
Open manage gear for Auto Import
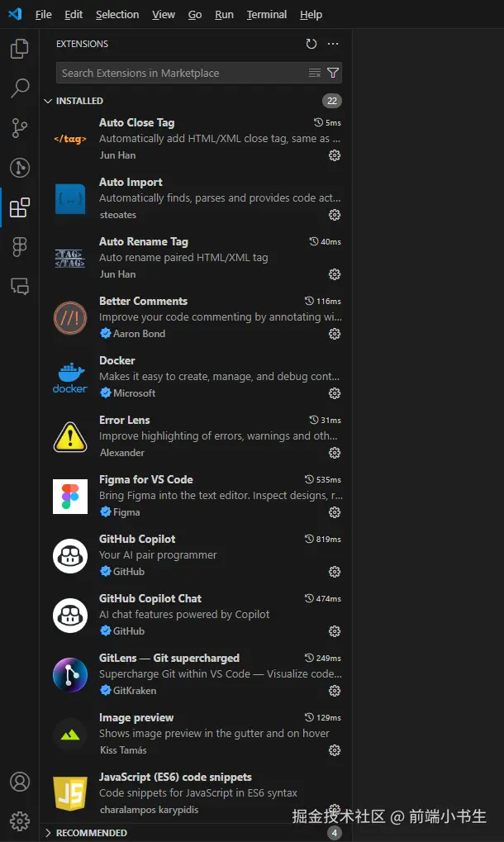(335, 215)
